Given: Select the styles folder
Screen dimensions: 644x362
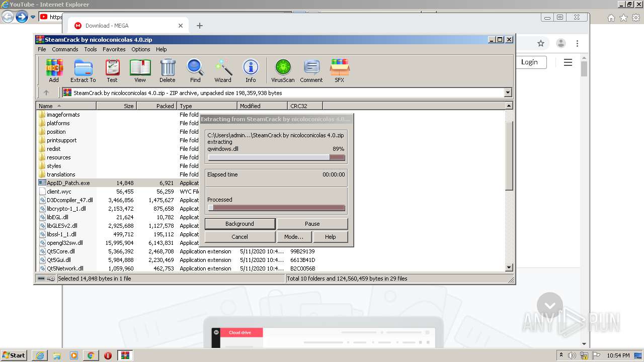Looking at the screenshot, I should pos(54,166).
